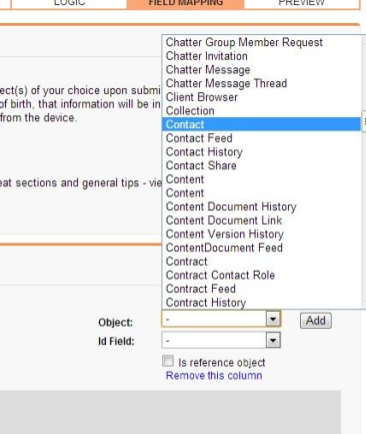Switch to the Preview tab
This screenshot has height=434, width=366.
click(301, 3)
